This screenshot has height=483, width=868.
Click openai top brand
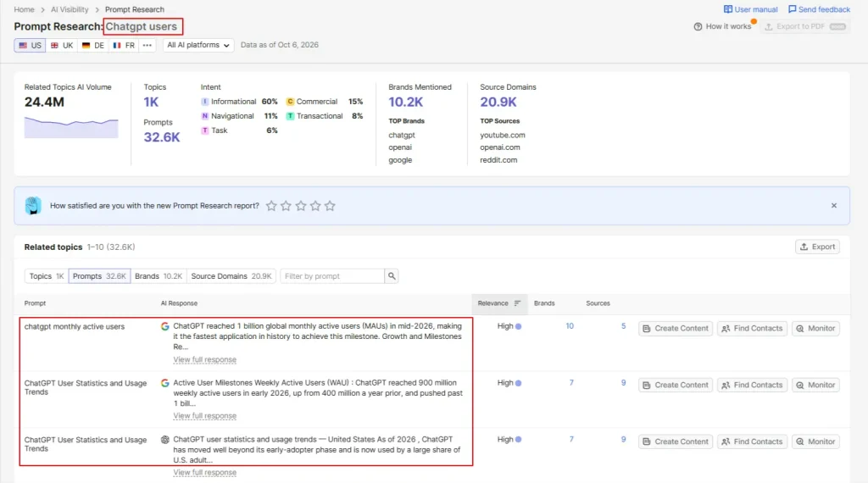(x=400, y=147)
